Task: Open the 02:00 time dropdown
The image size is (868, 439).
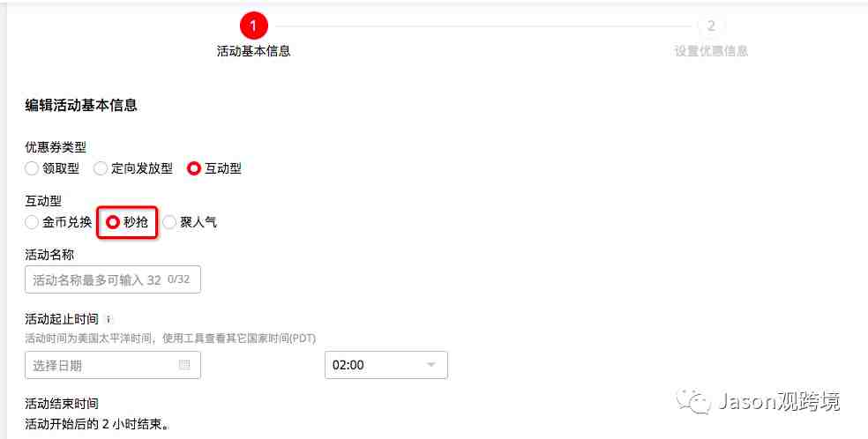Action: [x=385, y=365]
